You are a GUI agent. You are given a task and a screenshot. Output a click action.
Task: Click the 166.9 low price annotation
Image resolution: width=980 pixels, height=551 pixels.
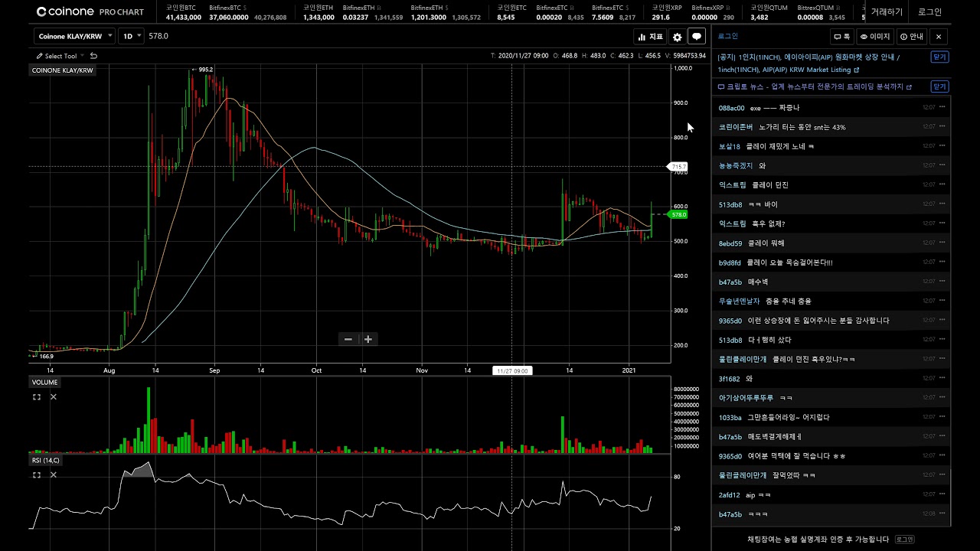pos(44,356)
